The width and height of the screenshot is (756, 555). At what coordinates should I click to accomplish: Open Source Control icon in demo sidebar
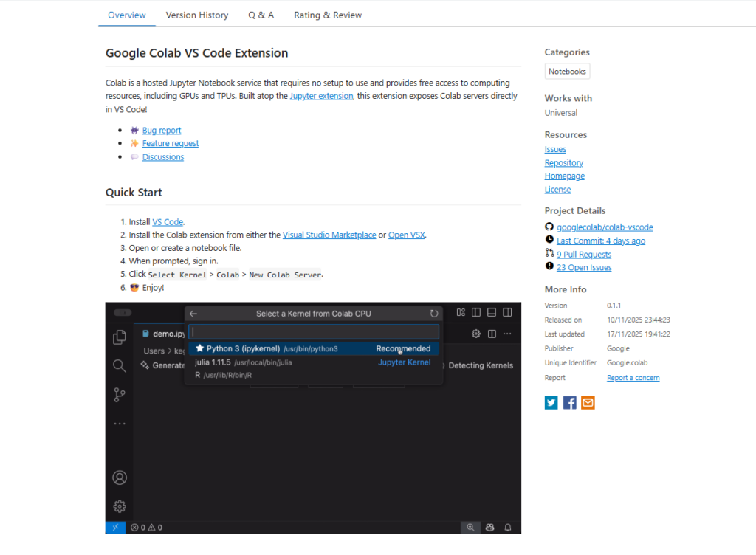(x=120, y=395)
